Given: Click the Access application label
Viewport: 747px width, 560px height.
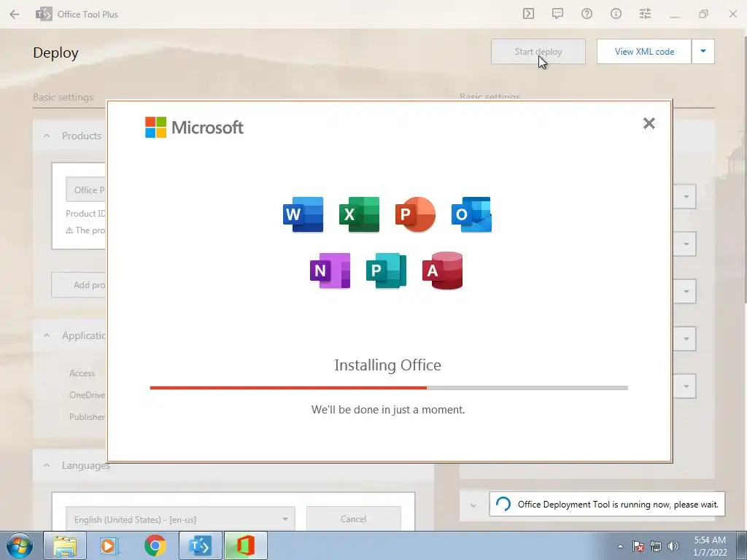Looking at the screenshot, I should [82, 373].
